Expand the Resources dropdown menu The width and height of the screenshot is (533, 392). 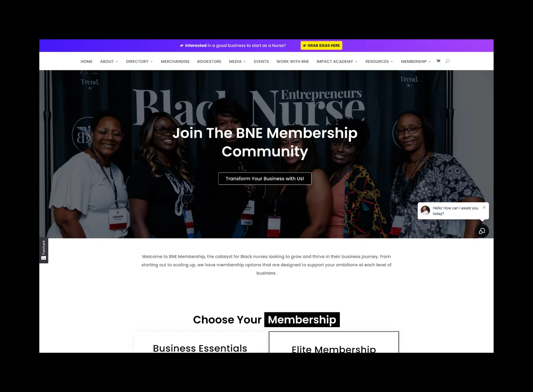pos(379,62)
